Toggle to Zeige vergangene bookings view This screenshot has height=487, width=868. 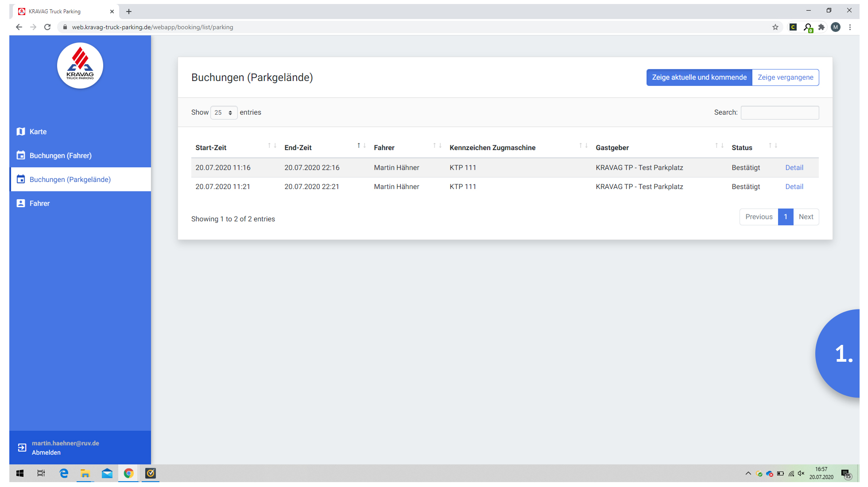coord(785,77)
